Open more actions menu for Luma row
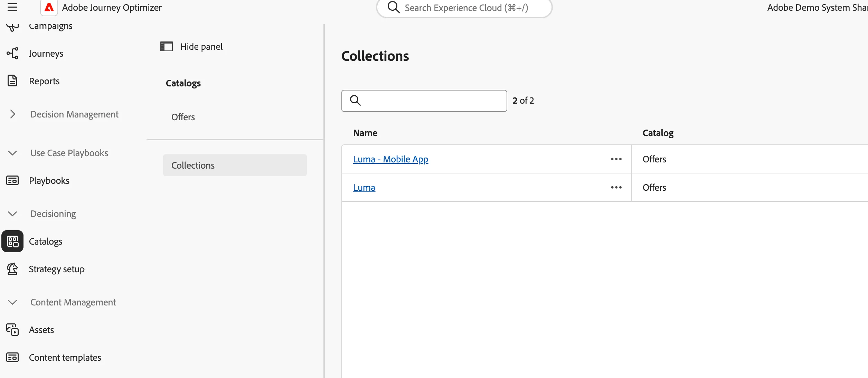Screen dimensions: 868x378 (x=616, y=187)
